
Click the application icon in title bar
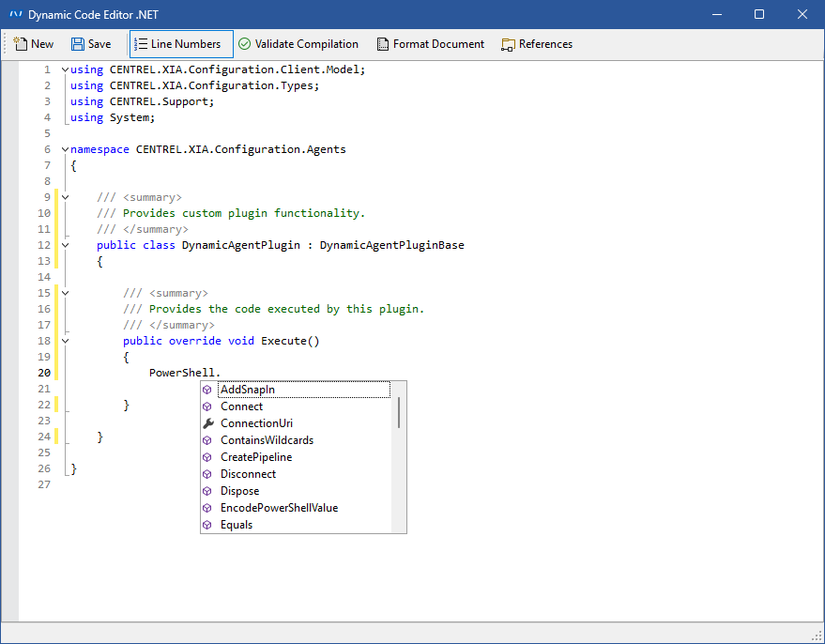pos(15,14)
